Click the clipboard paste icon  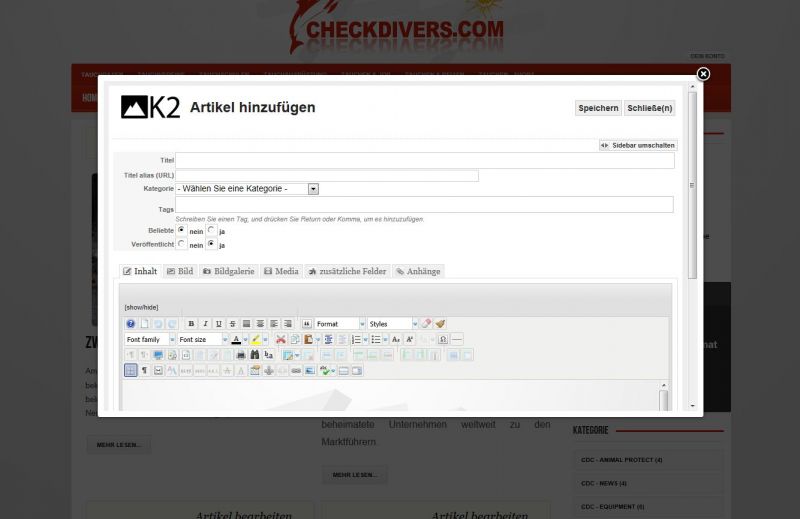tap(308, 339)
